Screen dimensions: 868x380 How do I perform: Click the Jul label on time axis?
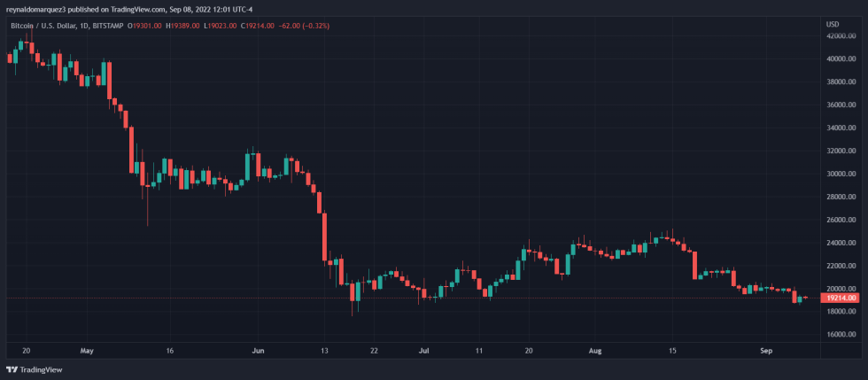point(424,351)
